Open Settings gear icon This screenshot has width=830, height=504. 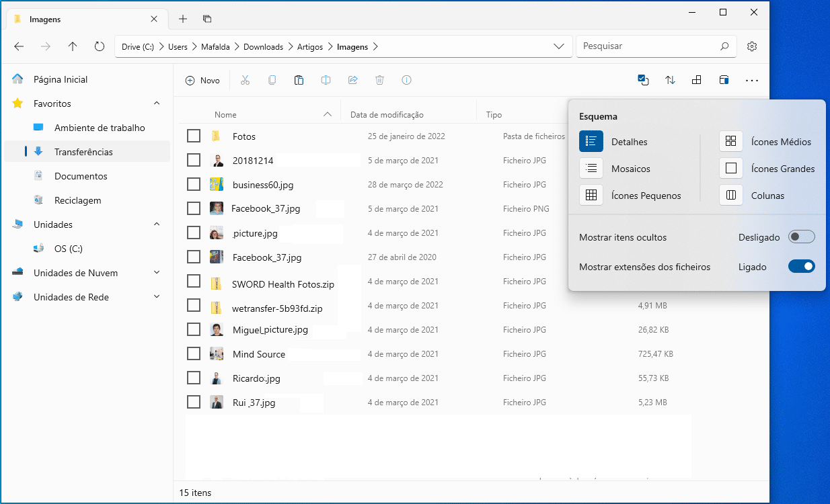click(x=752, y=46)
